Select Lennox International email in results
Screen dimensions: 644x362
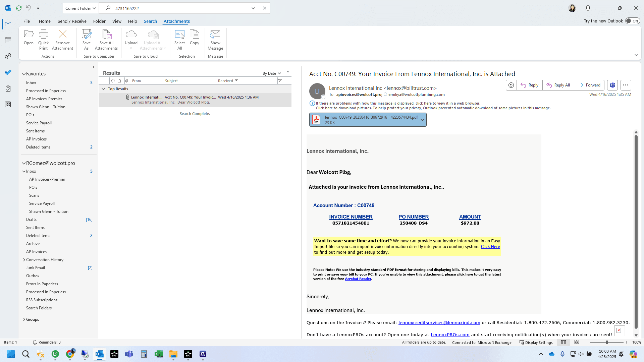[x=195, y=100]
